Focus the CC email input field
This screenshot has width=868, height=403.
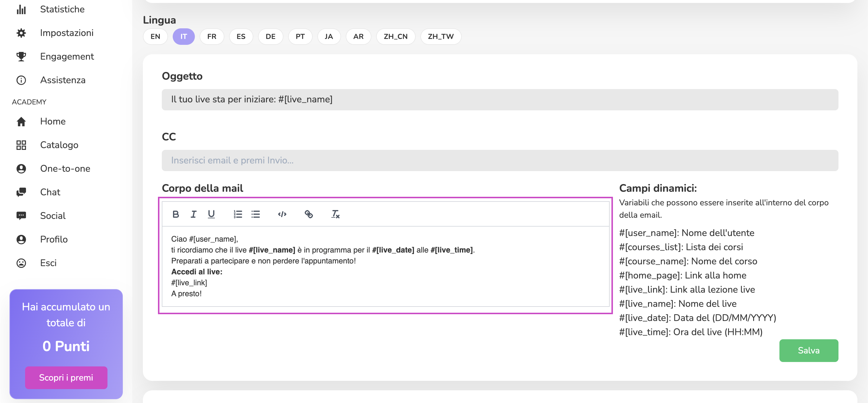(x=500, y=160)
